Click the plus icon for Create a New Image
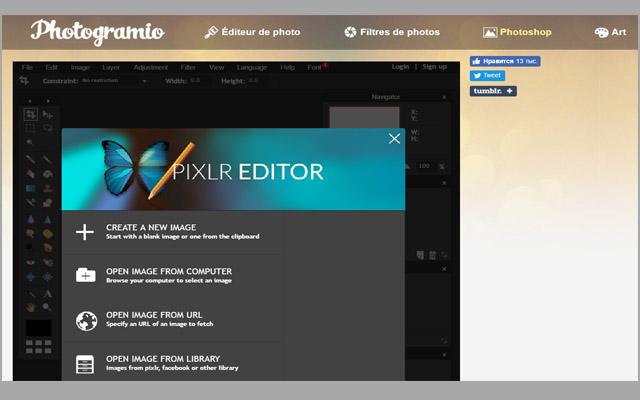Screen dimensions: 640x400 [x=85, y=232]
